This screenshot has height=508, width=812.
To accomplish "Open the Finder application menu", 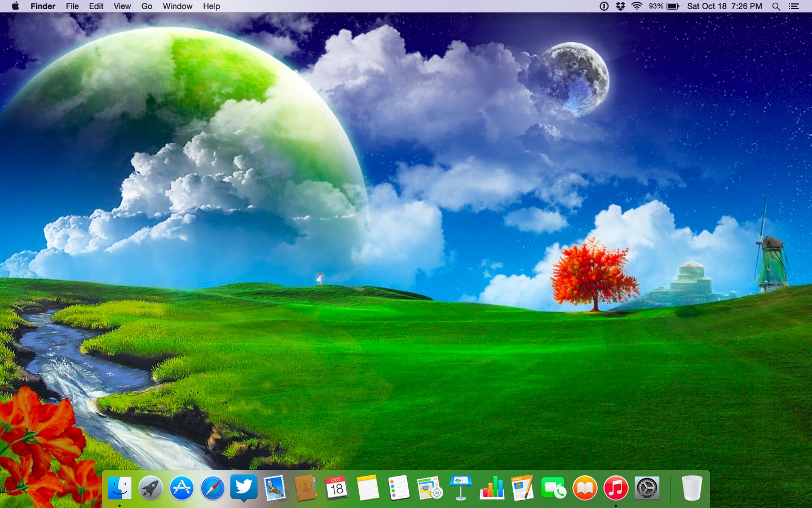I will tap(43, 6).
